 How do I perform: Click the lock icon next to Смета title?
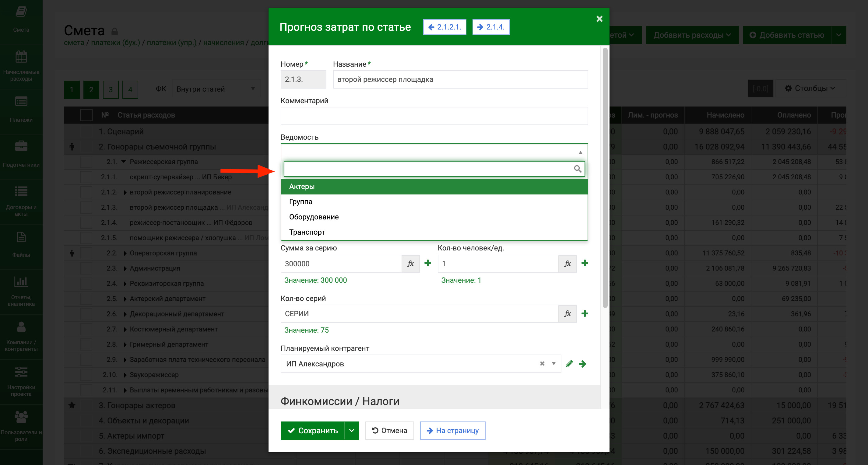pos(114,32)
